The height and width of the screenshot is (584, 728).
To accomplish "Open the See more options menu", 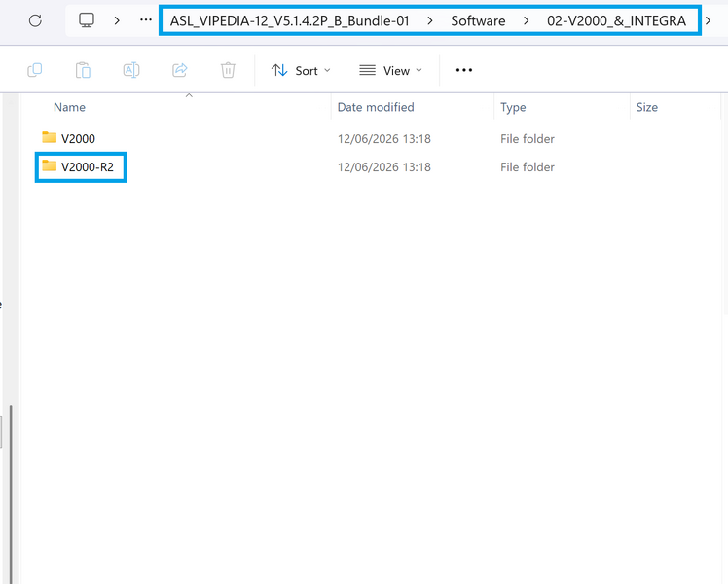I will coord(464,70).
